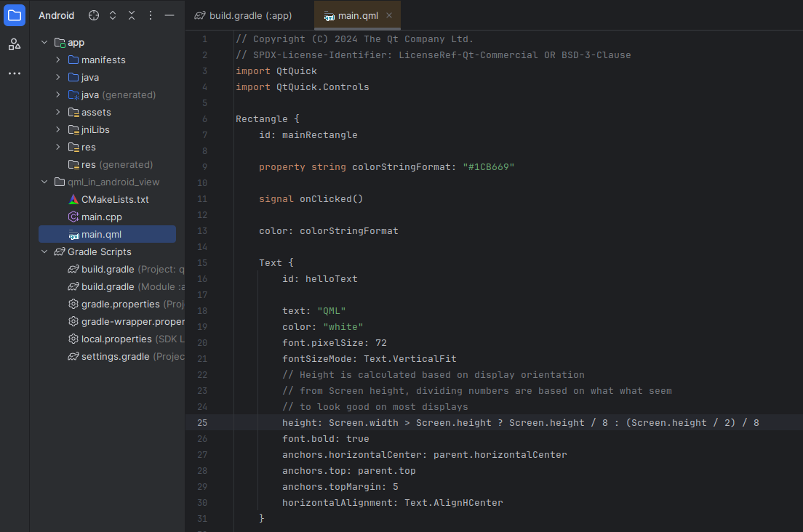The width and height of the screenshot is (803, 532).
Task: Click Expand All icon in project panel
Action: click(113, 15)
